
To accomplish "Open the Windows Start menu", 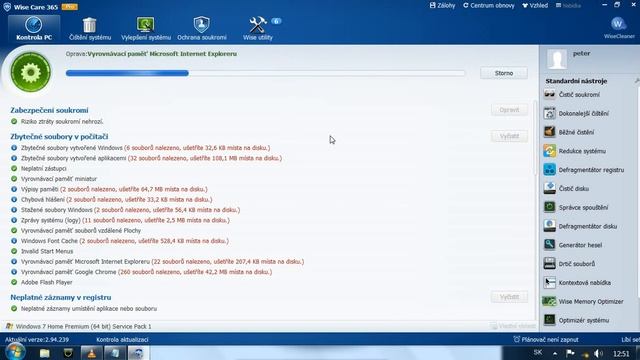I will point(15,352).
